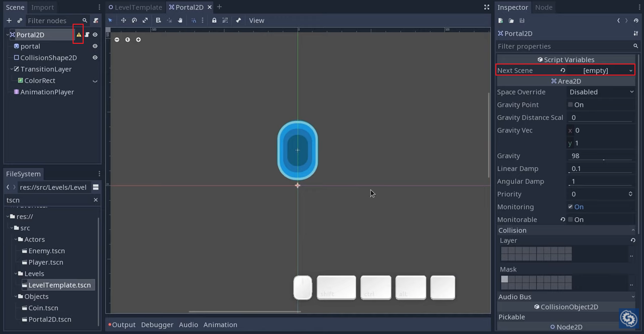Switch to the Import tab
Image resolution: width=644 pixels, height=334 pixels.
(x=42, y=7)
